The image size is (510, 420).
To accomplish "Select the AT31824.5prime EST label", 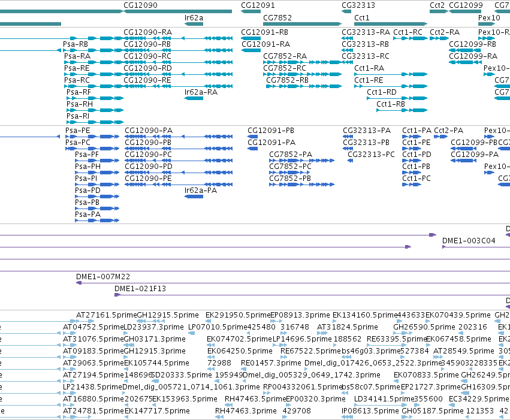I will coord(348,327).
